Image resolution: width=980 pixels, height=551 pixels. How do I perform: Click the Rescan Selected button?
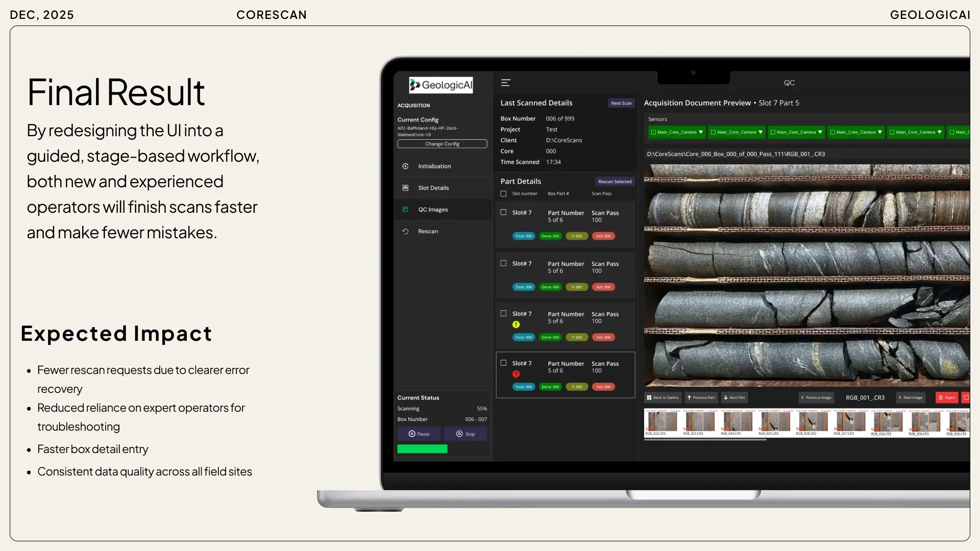click(x=615, y=182)
